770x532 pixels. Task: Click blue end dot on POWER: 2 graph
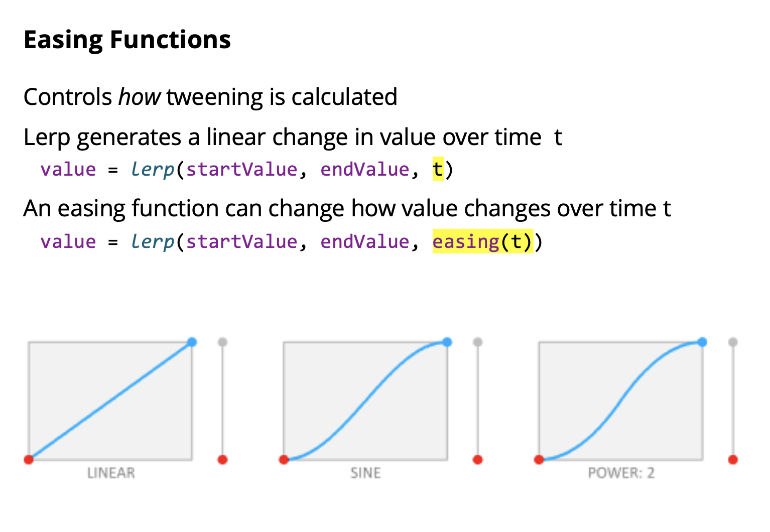pyautogui.click(x=702, y=342)
